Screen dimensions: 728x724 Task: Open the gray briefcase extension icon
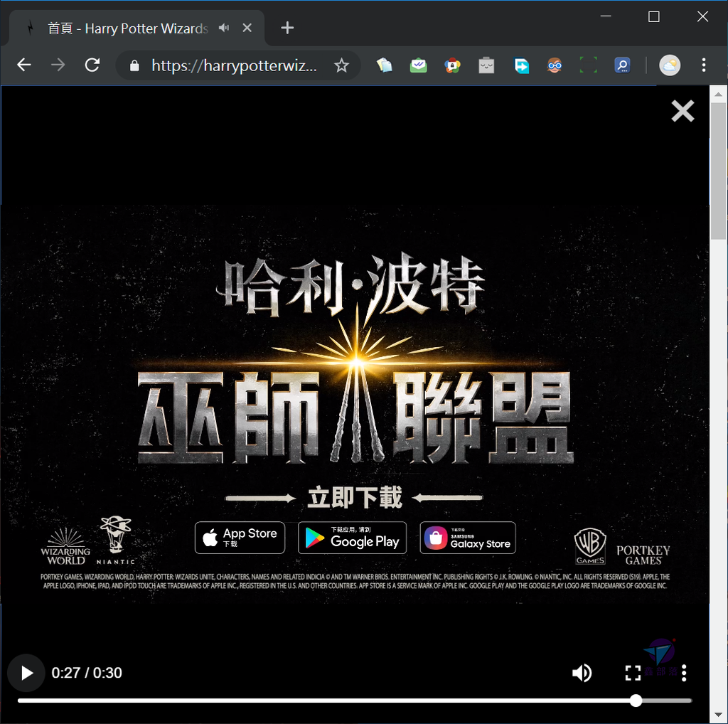tap(486, 65)
